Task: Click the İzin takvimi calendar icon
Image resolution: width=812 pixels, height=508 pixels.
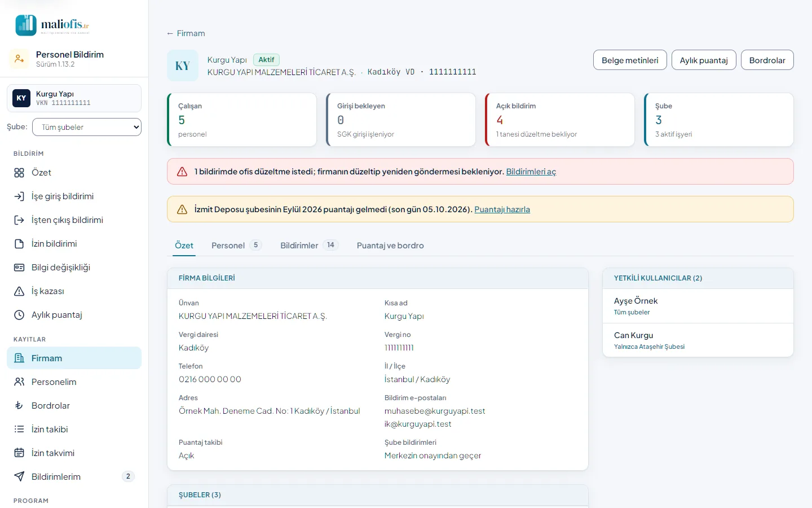Action: (x=19, y=453)
